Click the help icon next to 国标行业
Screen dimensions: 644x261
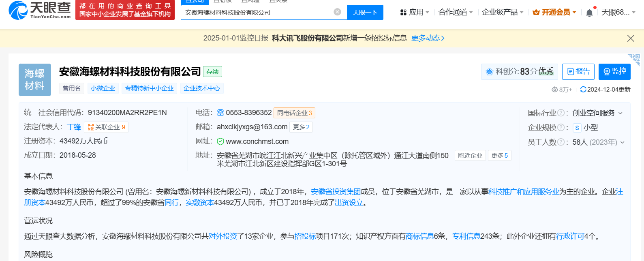[561, 113]
